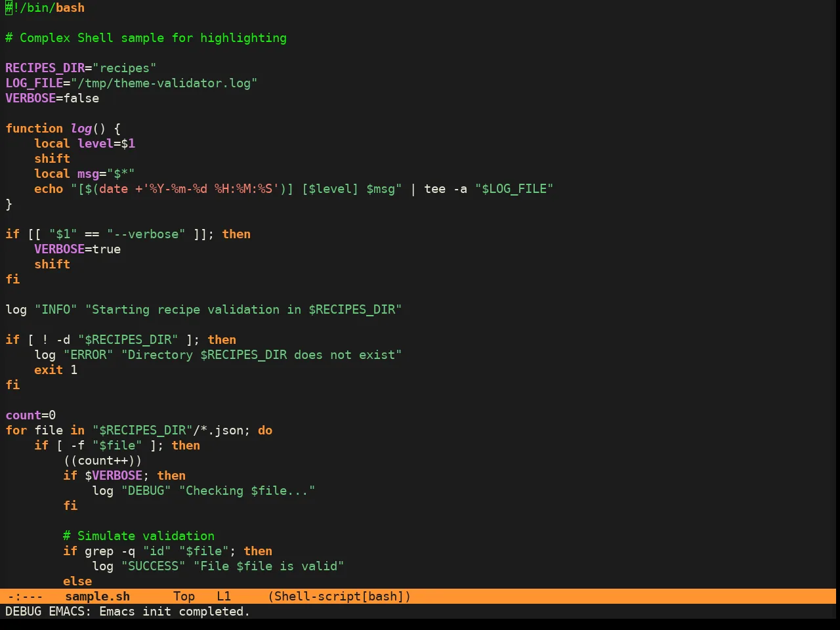Image resolution: width=840 pixels, height=630 pixels.
Task: Click the "--verbose" string literal
Action: pos(146,234)
